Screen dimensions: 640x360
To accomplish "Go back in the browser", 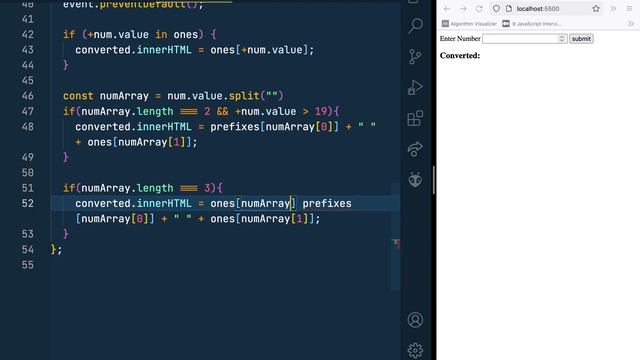I will click(x=447, y=9).
